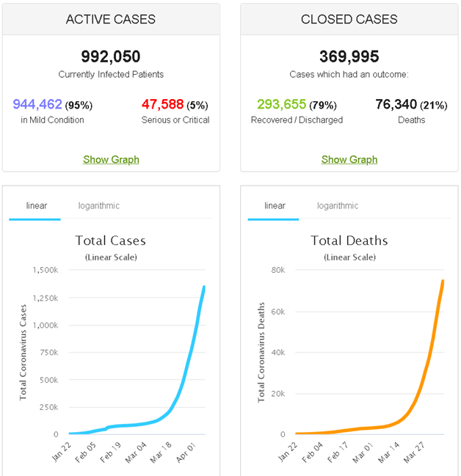Click the 944,462 mild condition count
The width and height of the screenshot is (461, 476).
click(x=37, y=104)
